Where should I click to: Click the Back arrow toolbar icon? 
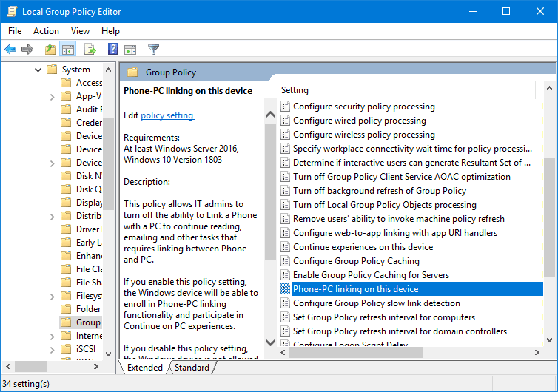click(x=10, y=49)
